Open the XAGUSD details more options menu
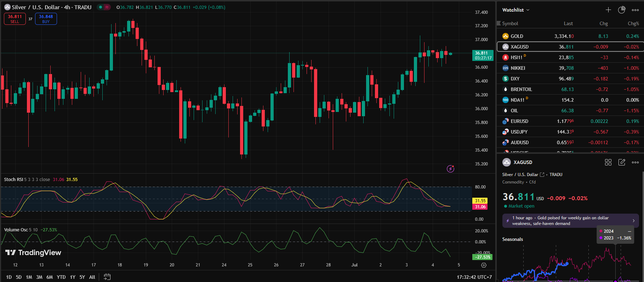 636,162
